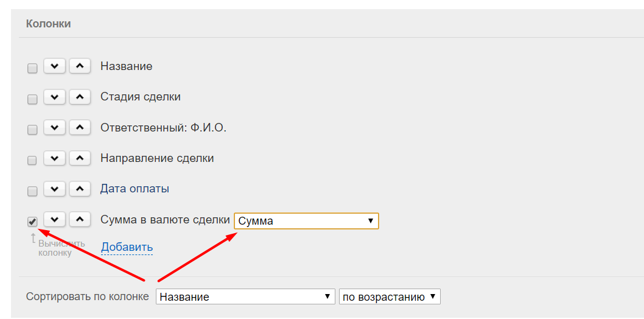The width and height of the screenshot is (644, 319).
Task: Move Направление сделки column down
Action: click(x=54, y=158)
